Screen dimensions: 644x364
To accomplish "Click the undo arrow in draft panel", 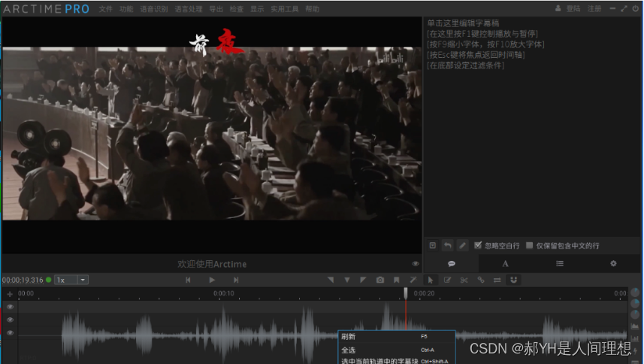I will click(x=447, y=245).
